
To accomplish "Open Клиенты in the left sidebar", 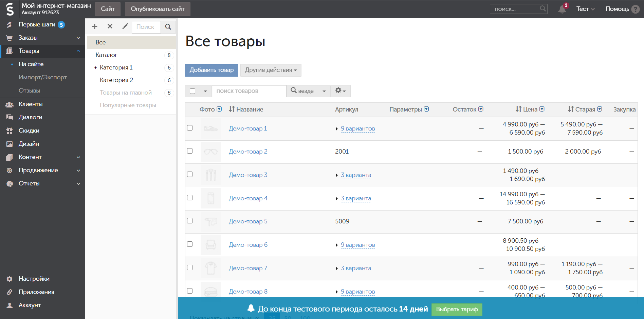I will click(31, 104).
